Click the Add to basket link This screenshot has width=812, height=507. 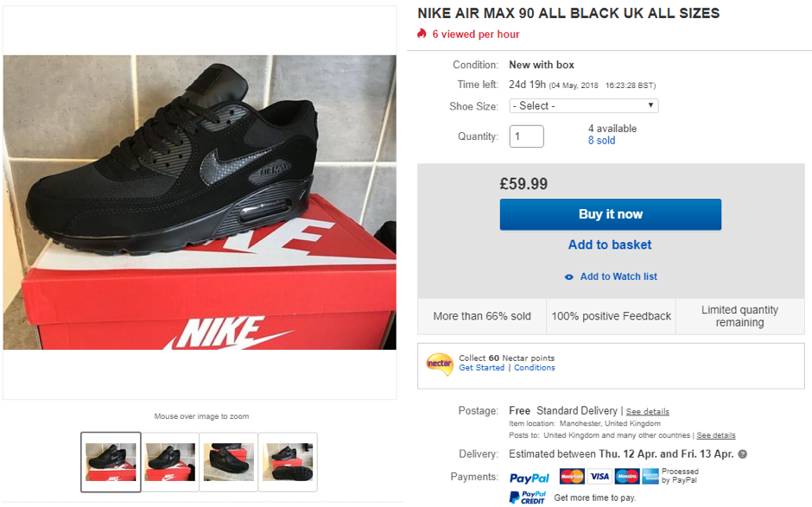610,245
